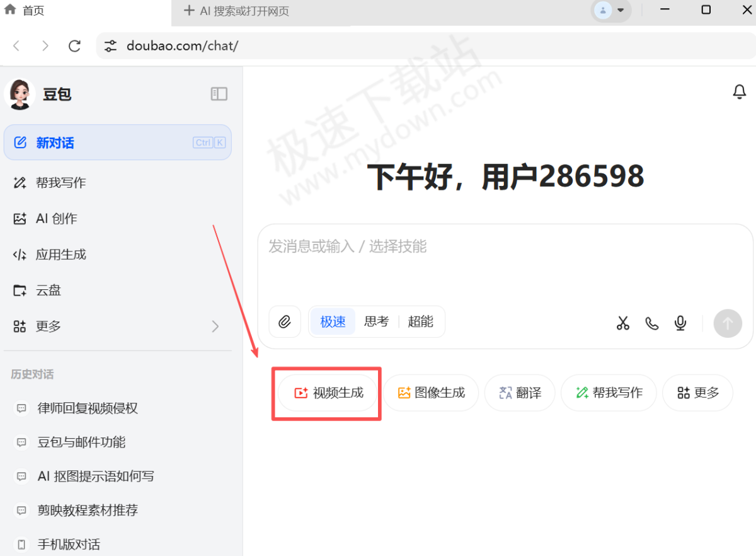Select AI 创作 in the sidebar
The width and height of the screenshot is (756, 556).
click(x=55, y=218)
